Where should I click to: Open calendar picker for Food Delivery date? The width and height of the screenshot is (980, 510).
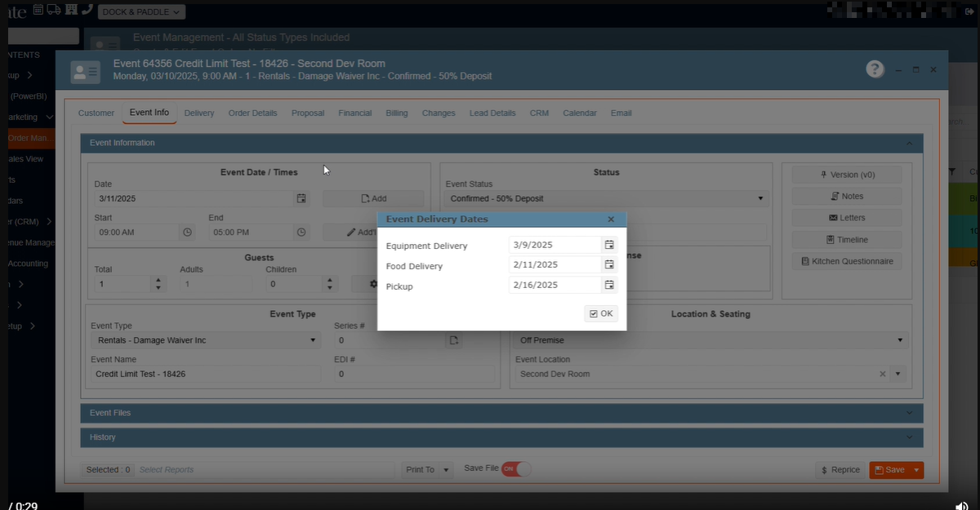(609, 264)
